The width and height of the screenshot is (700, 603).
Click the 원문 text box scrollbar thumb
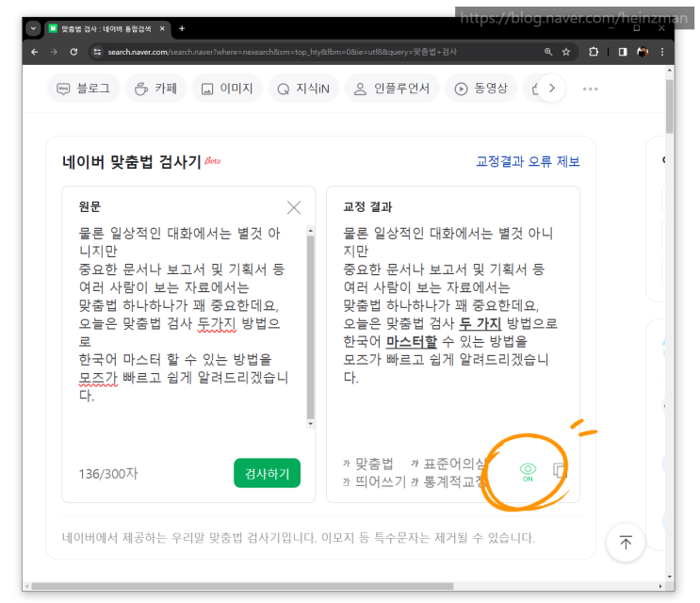tap(310, 327)
